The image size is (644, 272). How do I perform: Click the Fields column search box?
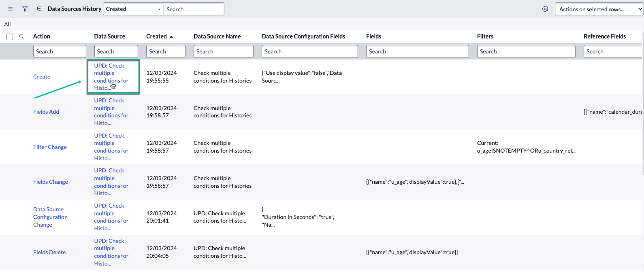point(417,51)
